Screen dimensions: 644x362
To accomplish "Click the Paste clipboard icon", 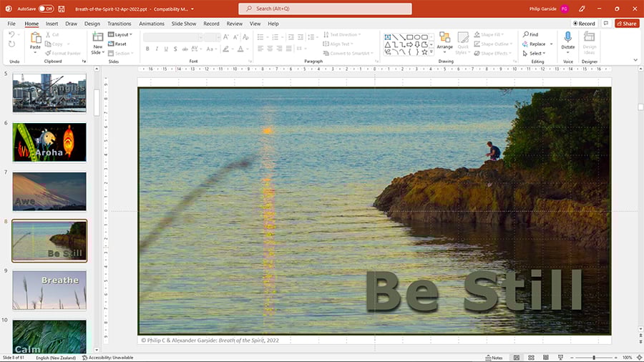I will point(35,38).
